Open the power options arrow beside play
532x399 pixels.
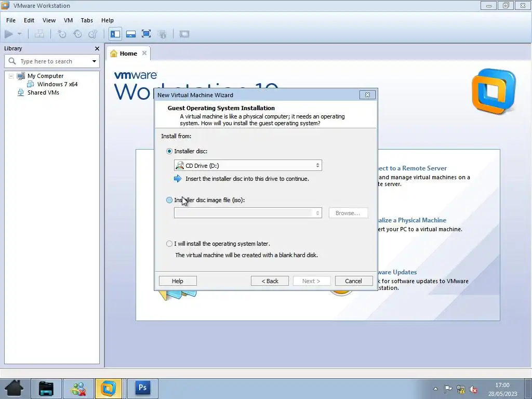pos(19,34)
